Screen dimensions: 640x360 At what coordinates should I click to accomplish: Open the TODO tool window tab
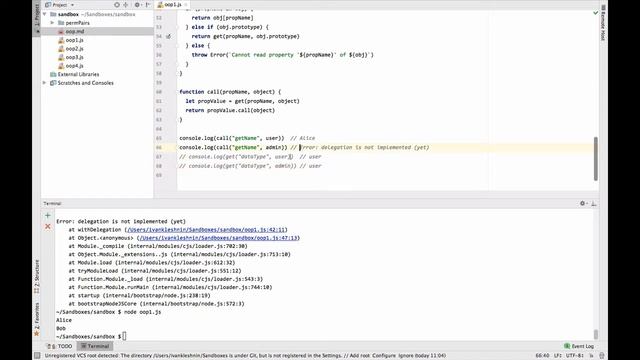[x=60, y=346]
